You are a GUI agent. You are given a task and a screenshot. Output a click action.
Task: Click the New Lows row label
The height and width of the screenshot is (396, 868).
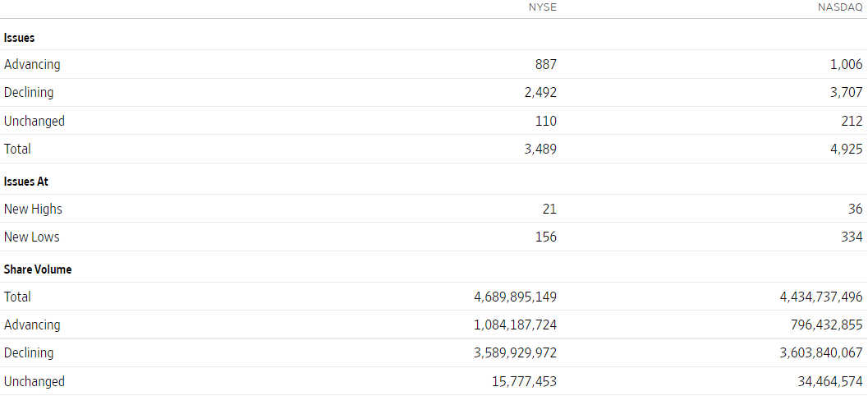[x=31, y=237]
